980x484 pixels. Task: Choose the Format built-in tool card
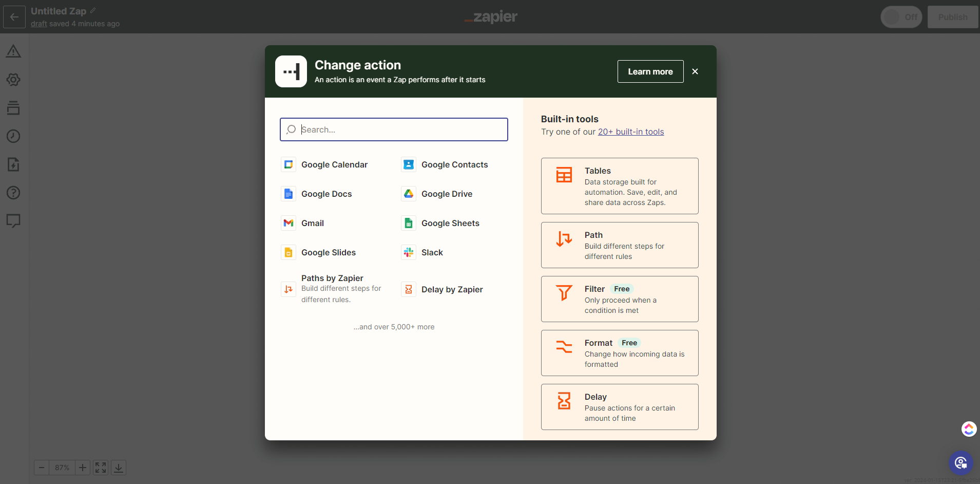click(620, 353)
